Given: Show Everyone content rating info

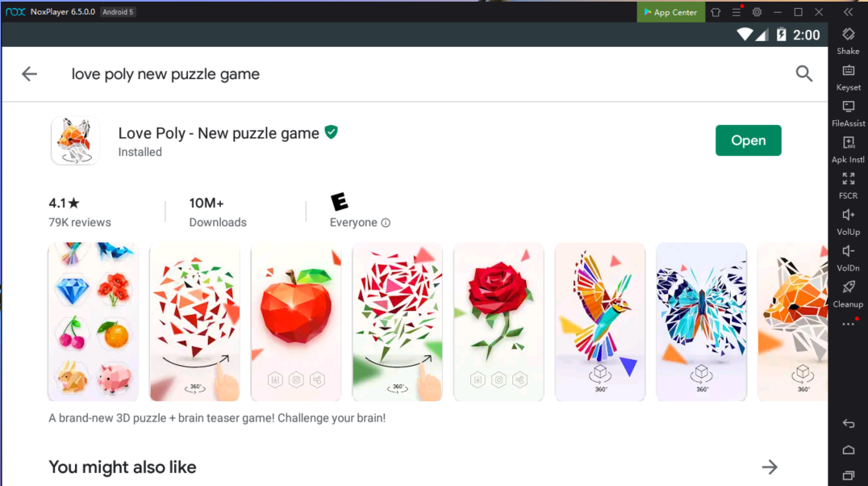Looking at the screenshot, I should click(386, 223).
